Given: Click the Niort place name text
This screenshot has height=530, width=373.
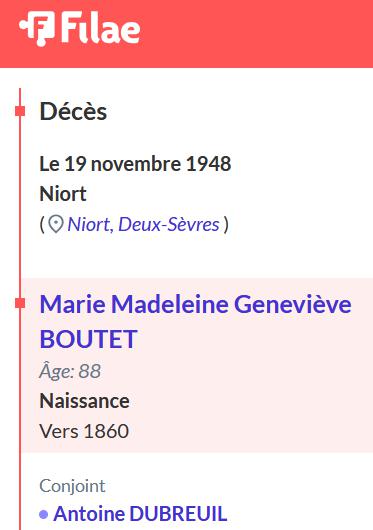Looking at the screenshot, I should 63,194.
